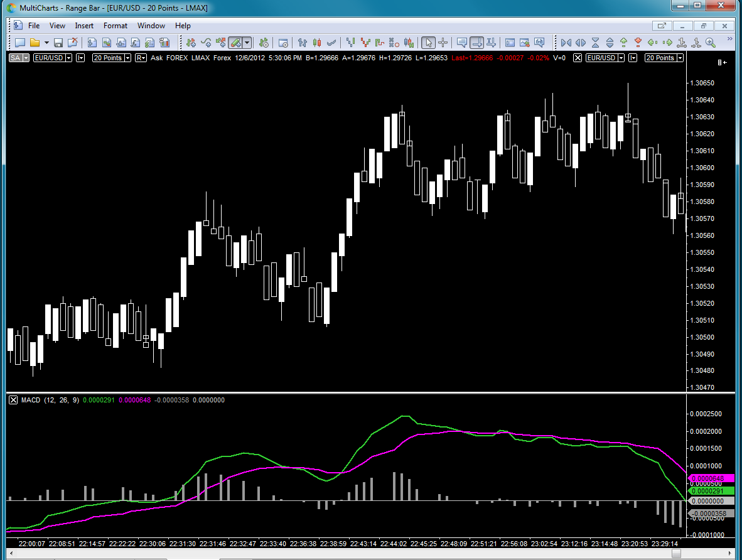Click time label 22:44:02 on time axis
The width and height of the screenshot is (742, 560).
(393, 544)
